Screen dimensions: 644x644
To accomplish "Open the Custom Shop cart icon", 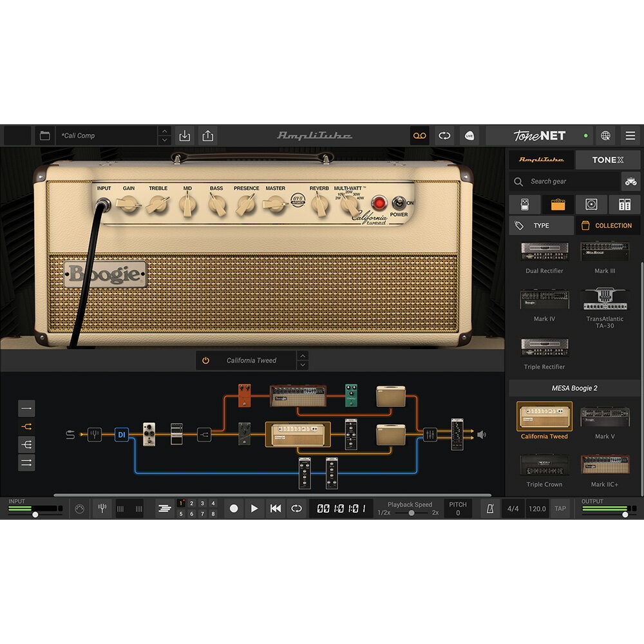I will pyautogui.click(x=630, y=181).
